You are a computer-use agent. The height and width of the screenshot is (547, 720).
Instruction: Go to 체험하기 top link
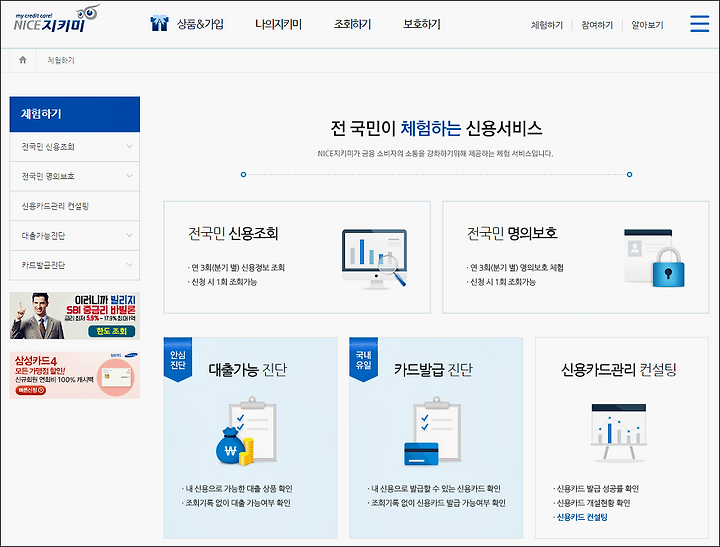coord(546,25)
